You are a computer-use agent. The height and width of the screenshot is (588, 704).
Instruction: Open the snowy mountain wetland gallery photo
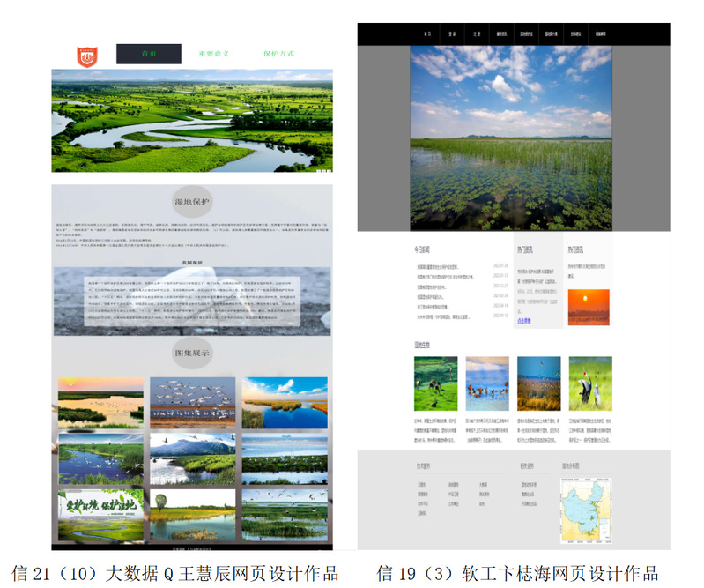coord(192,458)
